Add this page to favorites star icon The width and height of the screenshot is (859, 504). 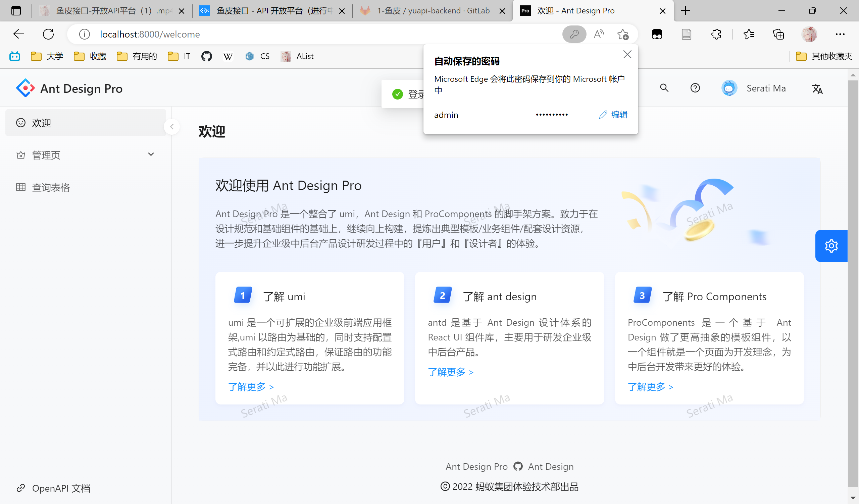click(623, 34)
